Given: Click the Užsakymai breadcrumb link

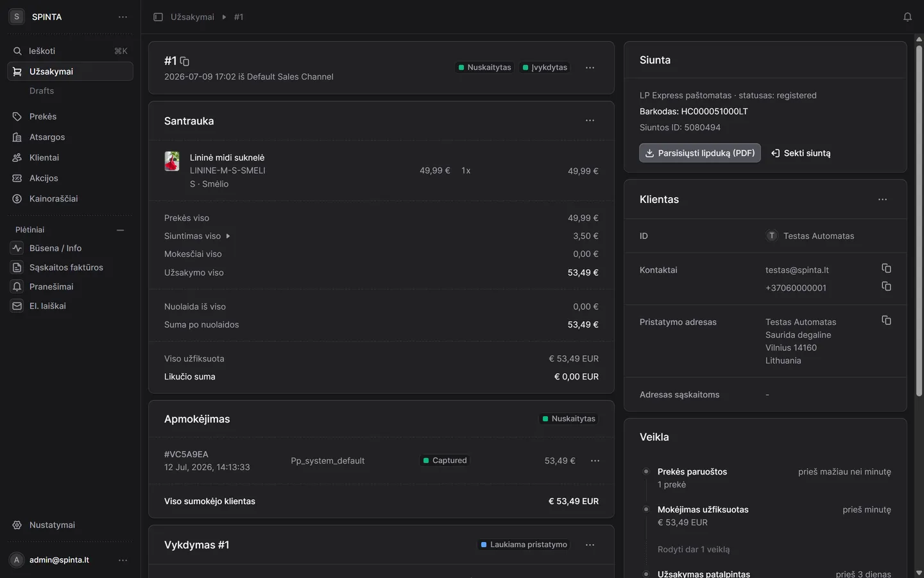Looking at the screenshot, I should click(x=193, y=17).
